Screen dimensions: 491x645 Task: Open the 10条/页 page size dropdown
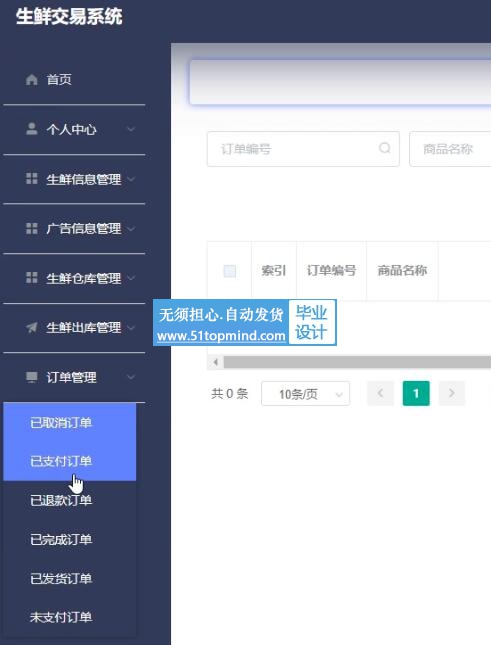coord(306,394)
